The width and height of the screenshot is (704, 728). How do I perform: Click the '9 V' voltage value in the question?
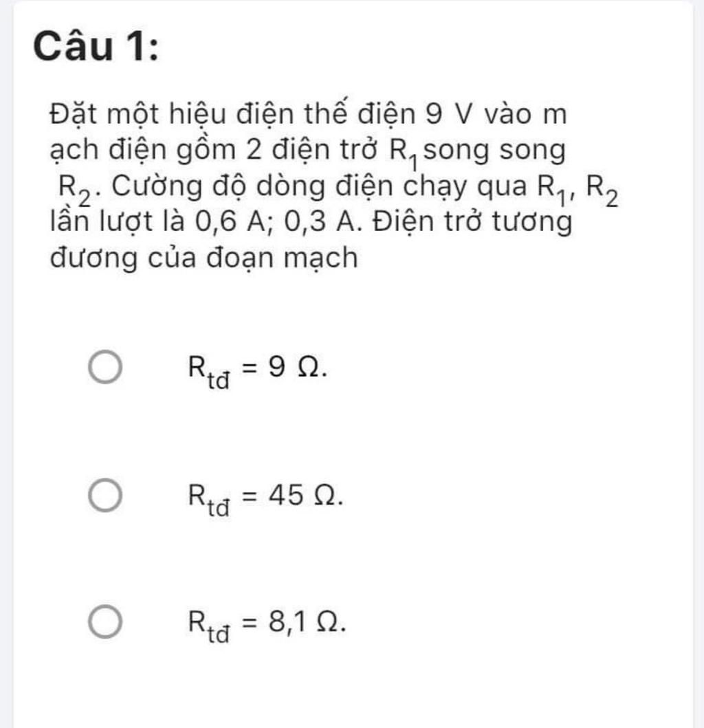448,113
